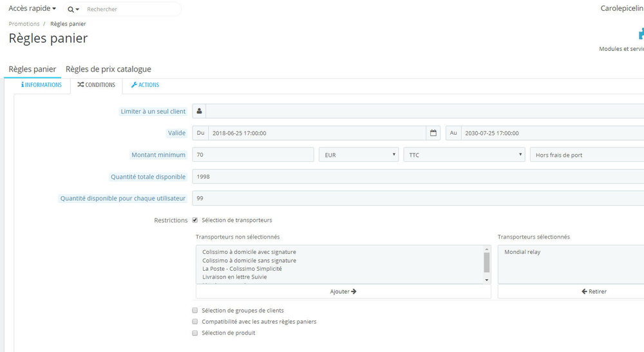
Task: Click the search magnifier icon
Action: coord(71,9)
